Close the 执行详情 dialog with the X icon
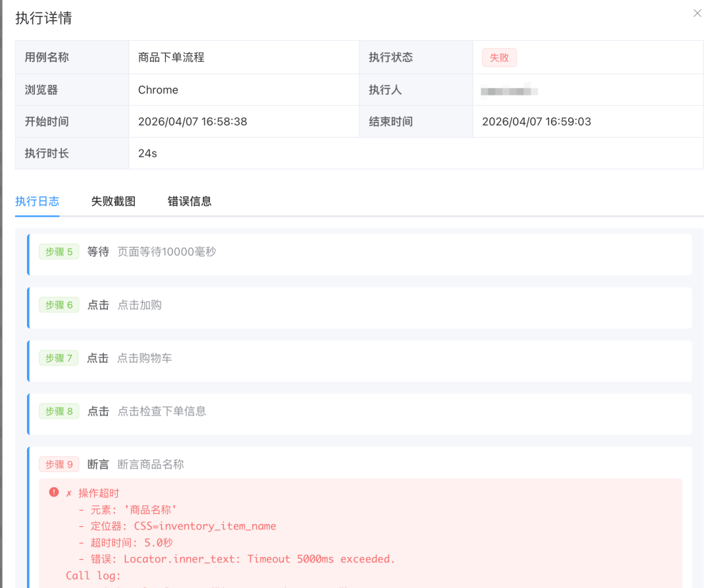Screen dimensions: 711x588 click(697, 13)
